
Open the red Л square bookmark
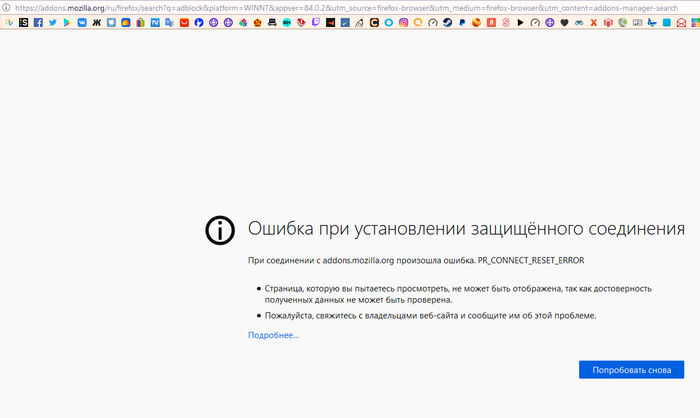pyautogui.click(x=492, y=22)
